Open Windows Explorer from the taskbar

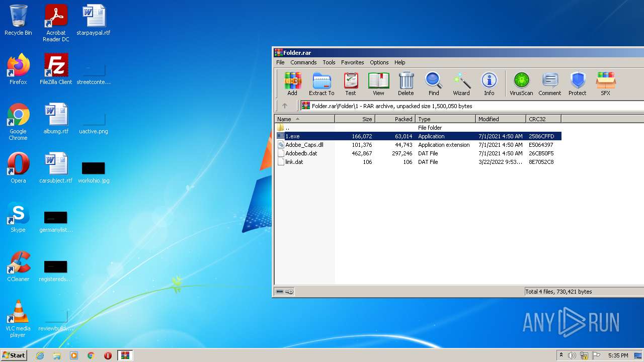click(x=57, y=355)
